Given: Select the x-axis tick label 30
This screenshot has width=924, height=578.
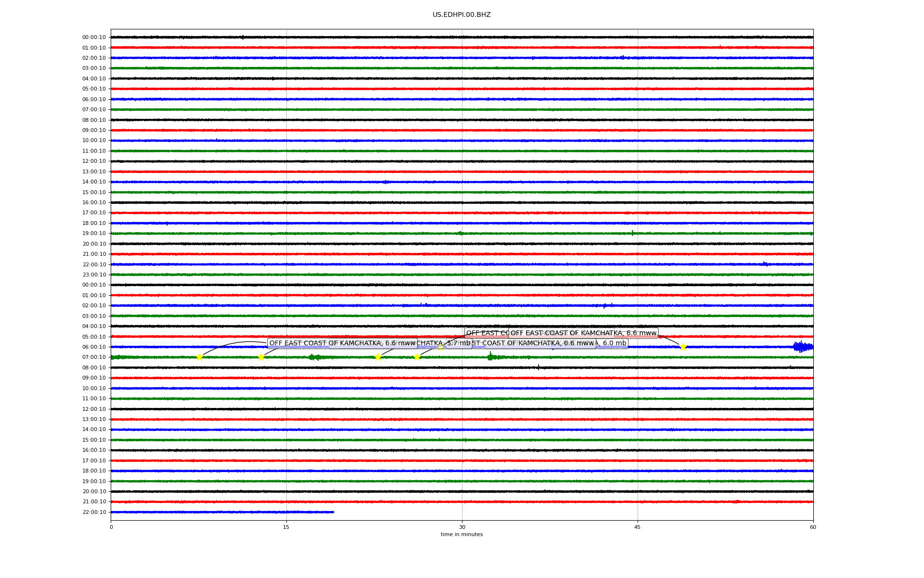Looking at the screenshot, I should [x=462, y=527].
